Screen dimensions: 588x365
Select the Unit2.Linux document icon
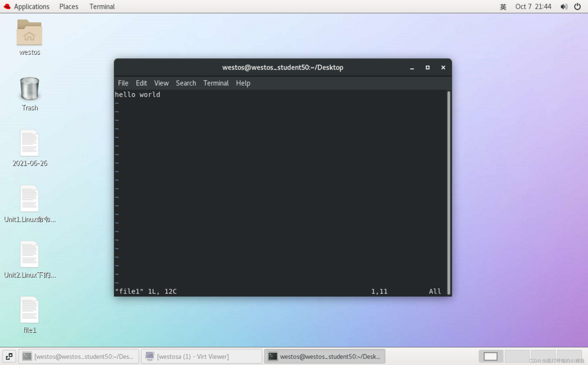pos(29,254)
